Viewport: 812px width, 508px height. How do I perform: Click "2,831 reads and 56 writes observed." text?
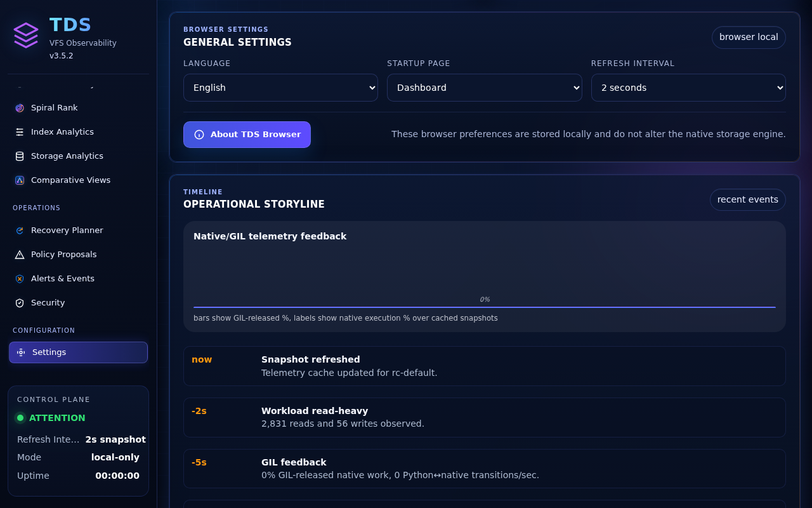point(343,424)
